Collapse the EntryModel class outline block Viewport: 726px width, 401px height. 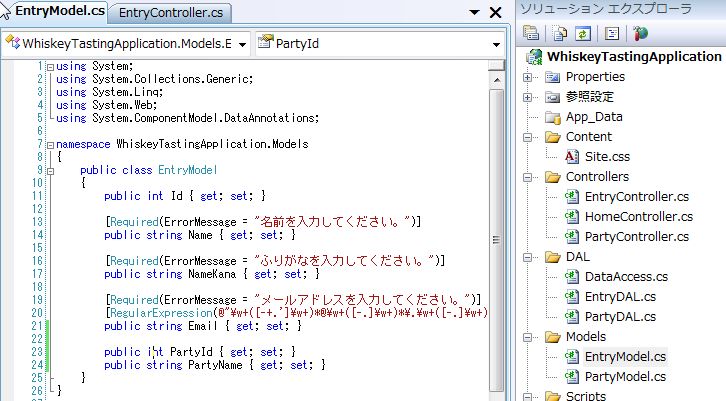coord(50,171)
